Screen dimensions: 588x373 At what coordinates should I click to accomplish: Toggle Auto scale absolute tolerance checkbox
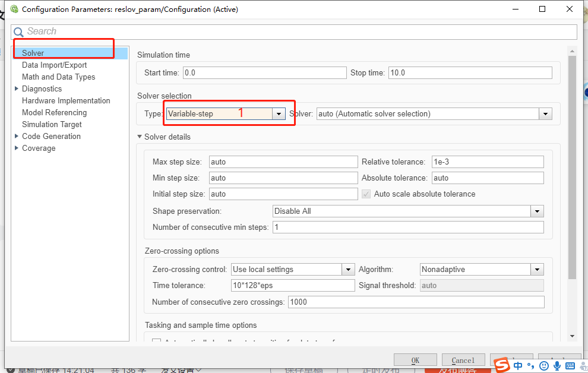tap(366, 194)
